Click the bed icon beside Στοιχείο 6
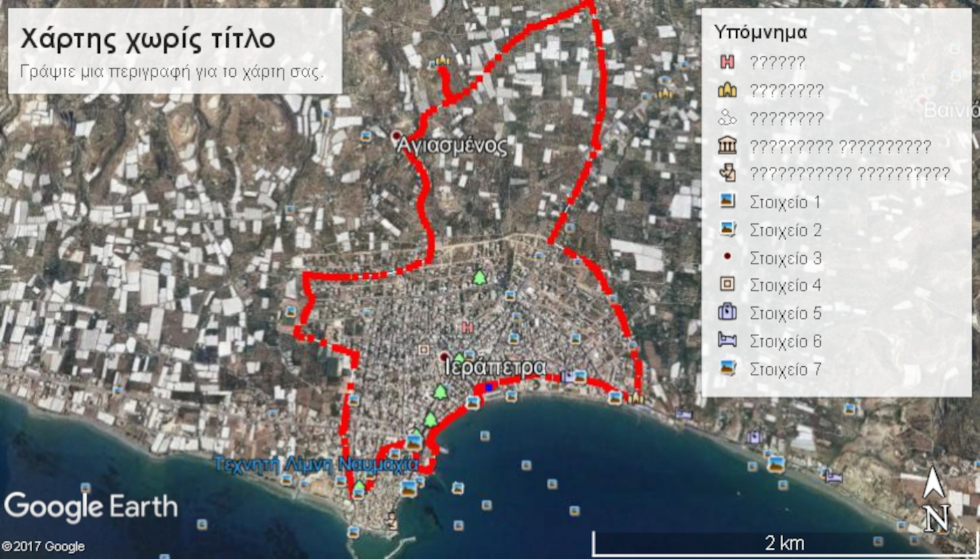 (x=727, y=341)
